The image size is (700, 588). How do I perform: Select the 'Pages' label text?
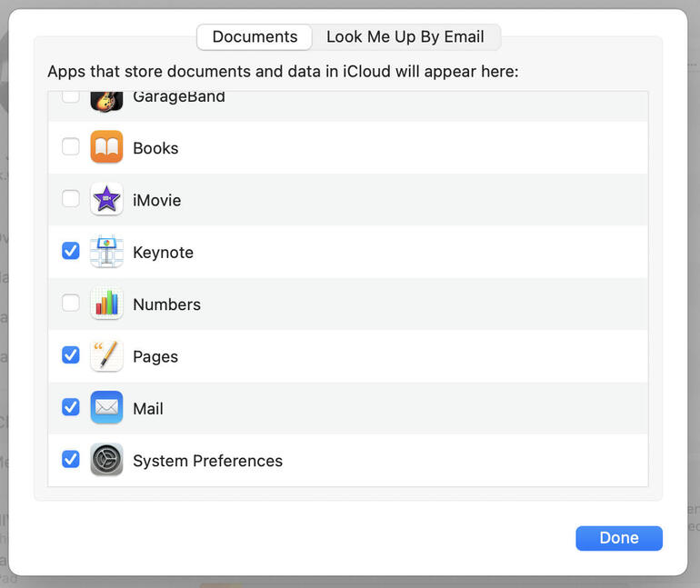155,357
